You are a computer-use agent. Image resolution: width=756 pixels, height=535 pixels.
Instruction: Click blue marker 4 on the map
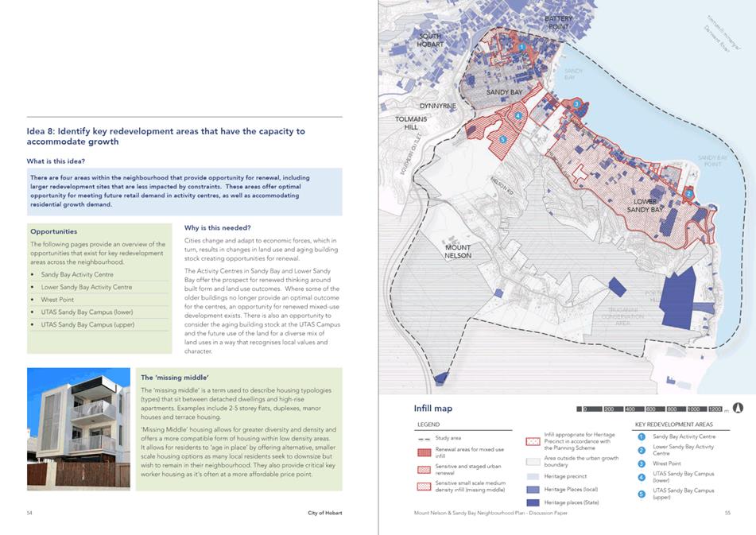(518, 116)
